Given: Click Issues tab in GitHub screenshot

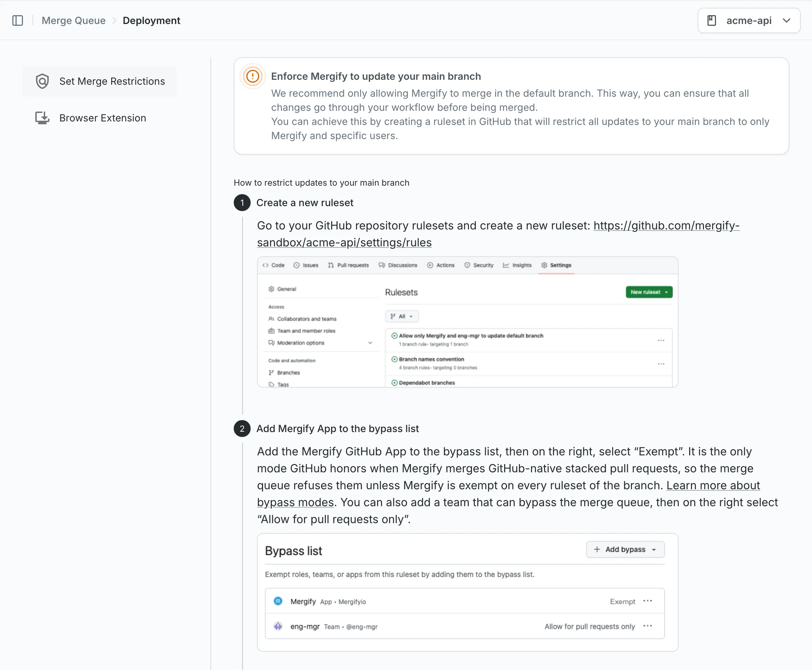Looking at the screenshot, I should pos(306,265).
